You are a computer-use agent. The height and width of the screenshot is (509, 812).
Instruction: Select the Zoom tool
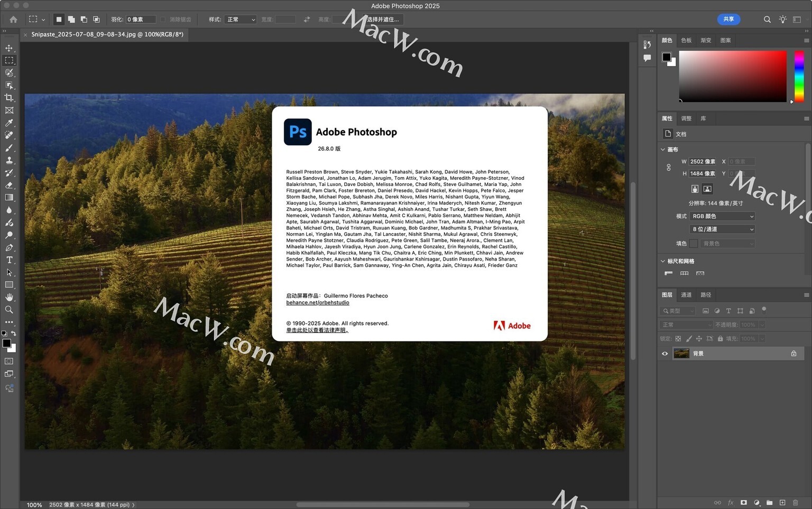pos(9,310)
